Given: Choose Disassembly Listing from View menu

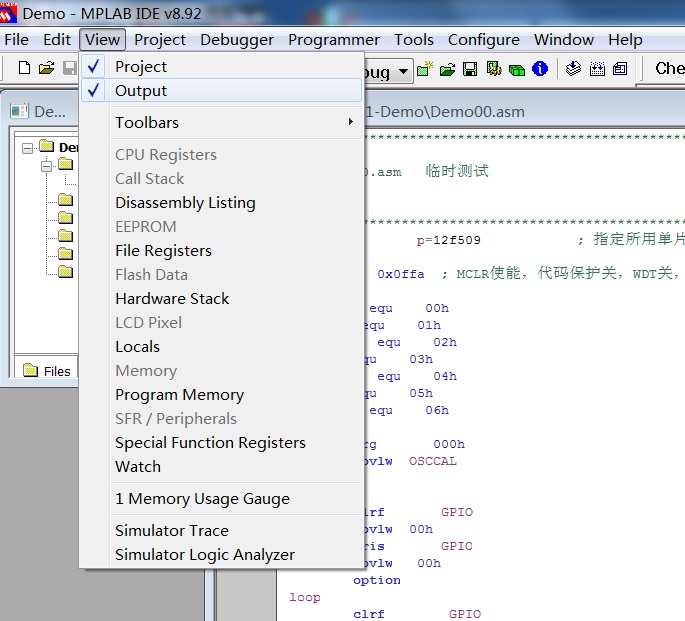Looking at the screenshot, I should point(222,203).
